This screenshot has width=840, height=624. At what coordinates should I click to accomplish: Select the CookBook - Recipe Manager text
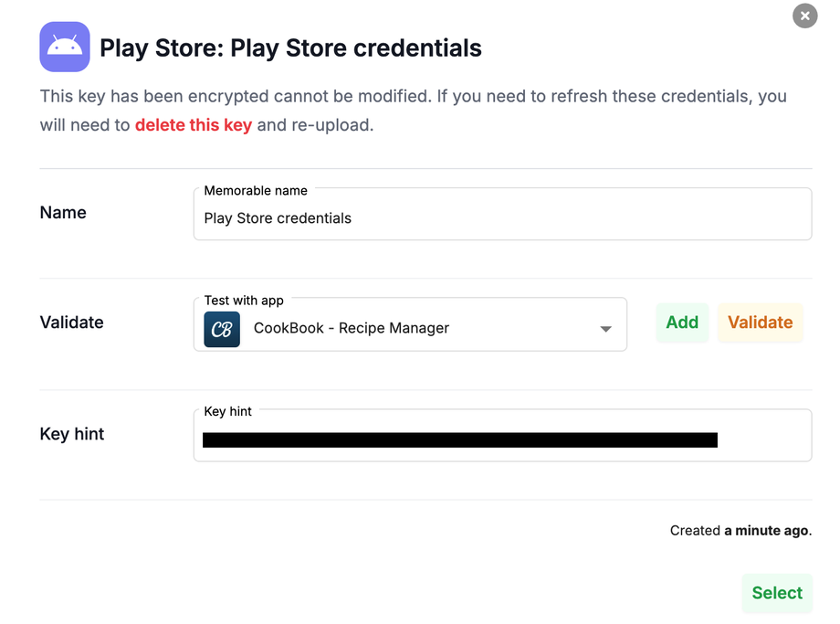point(352,329)
